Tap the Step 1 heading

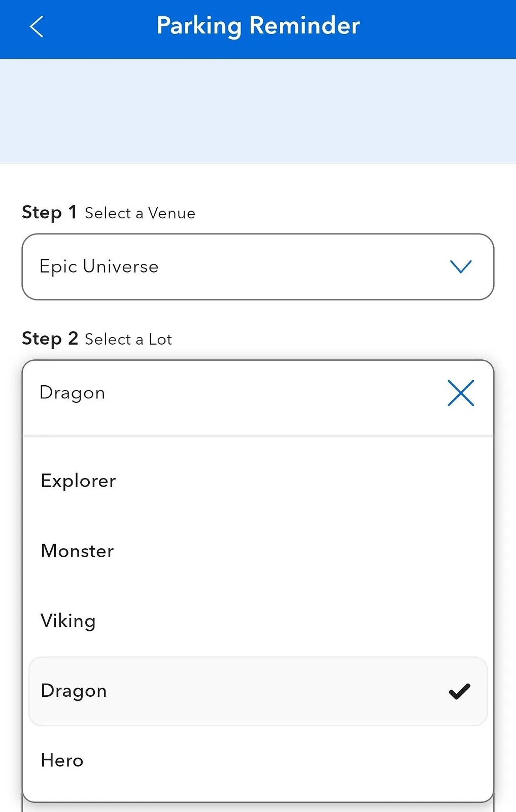[x=49, y=213]
